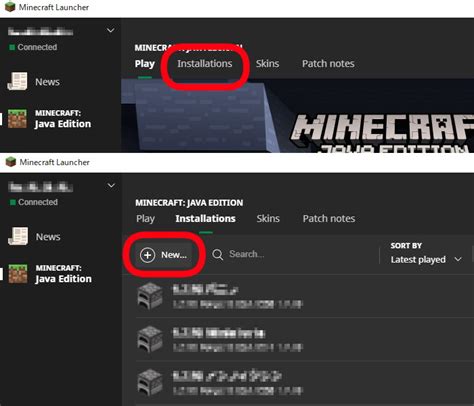
Task: Click Java Edition grass block icon, lower window
Action: [18, 274]
